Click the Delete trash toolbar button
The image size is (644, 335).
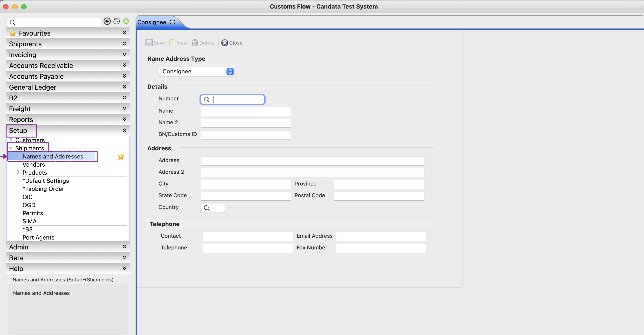[x=203, y=43]
